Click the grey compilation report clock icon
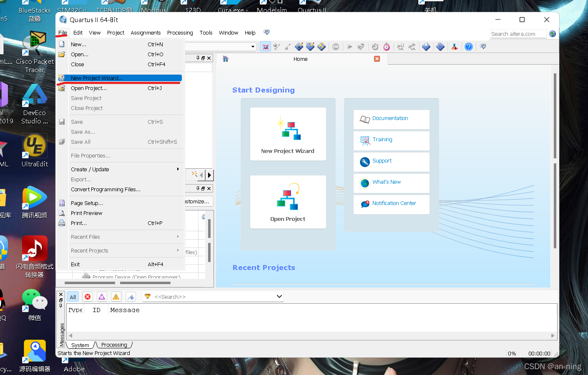This screenshot has width=588, height=375. pyautogui.click(x=375, y=47)
